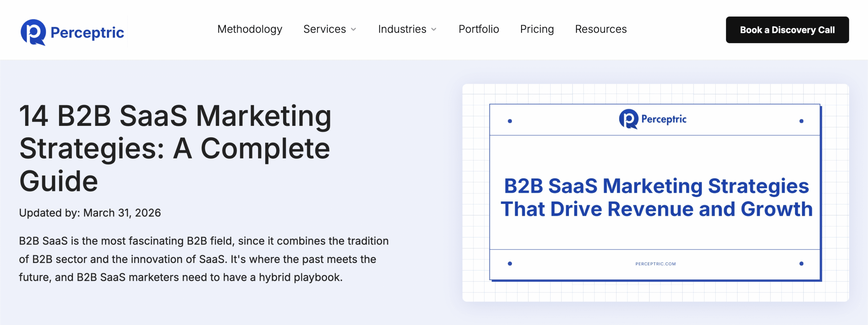Click the bottom-right blue dot in image
Viewport: 868px width, 325px height.
coord(802,264)
